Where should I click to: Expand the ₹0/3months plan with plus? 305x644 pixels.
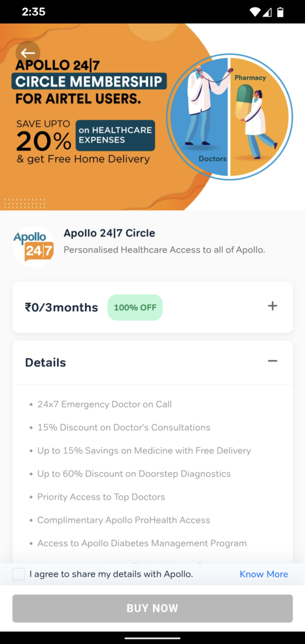273,306
